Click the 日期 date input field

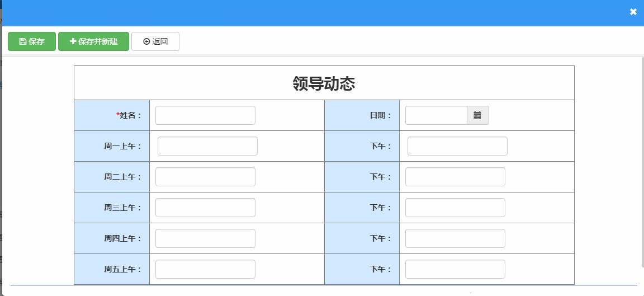coord(436,115)
